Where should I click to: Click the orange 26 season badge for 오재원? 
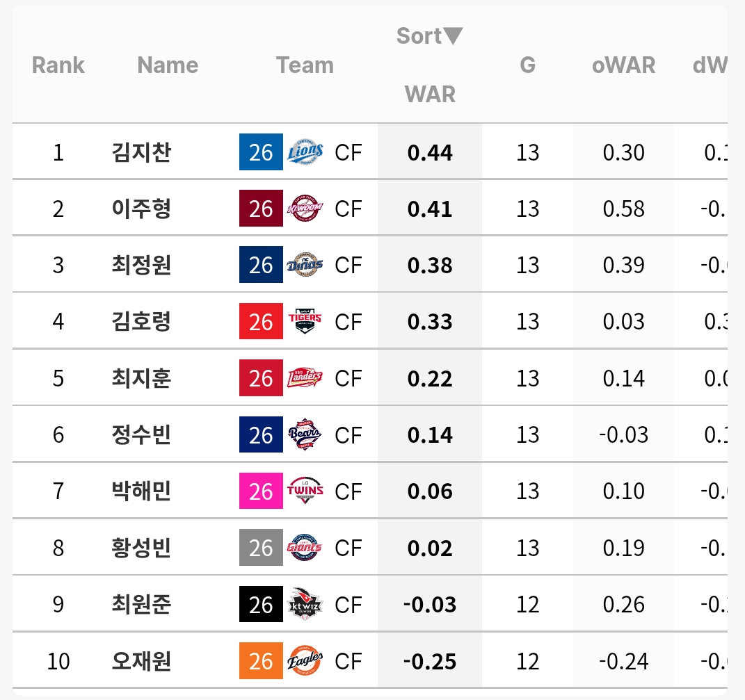pyautogui.click(x=261, y=660)
